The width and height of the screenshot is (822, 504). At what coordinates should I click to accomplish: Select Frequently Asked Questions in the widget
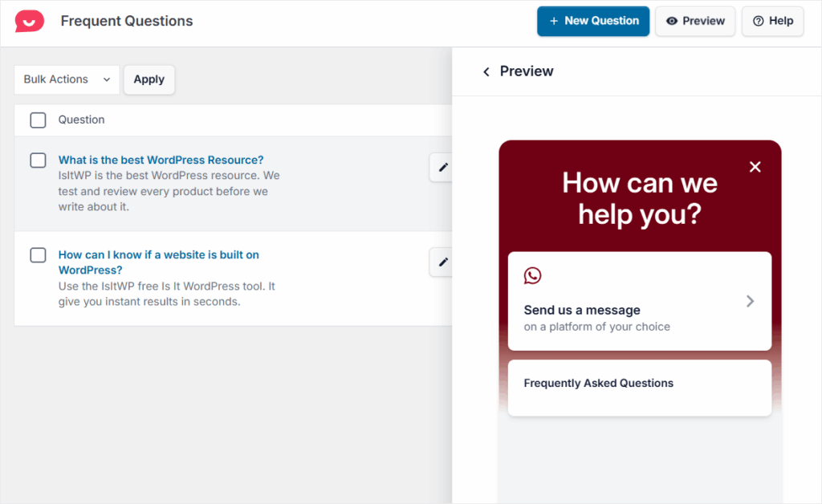[x=639, y=388]
